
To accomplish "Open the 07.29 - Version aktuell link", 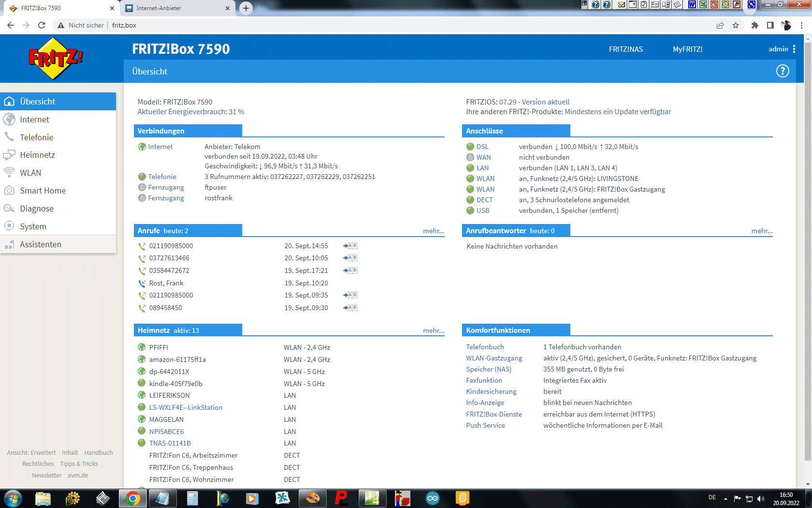I will coord(535,102).
